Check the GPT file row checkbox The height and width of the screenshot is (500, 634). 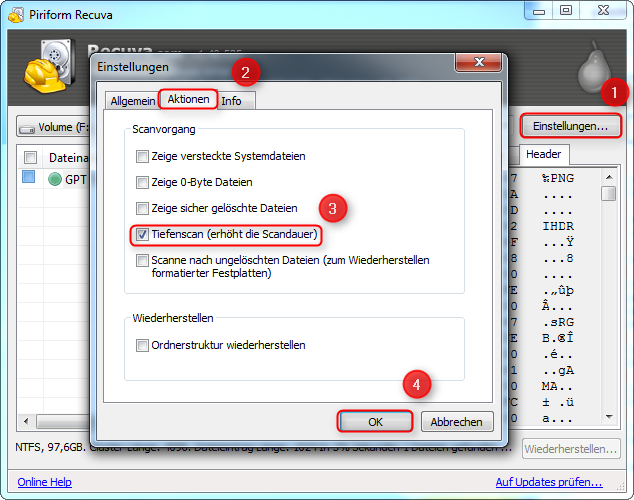pyautogui.click(x=28, y=177)
